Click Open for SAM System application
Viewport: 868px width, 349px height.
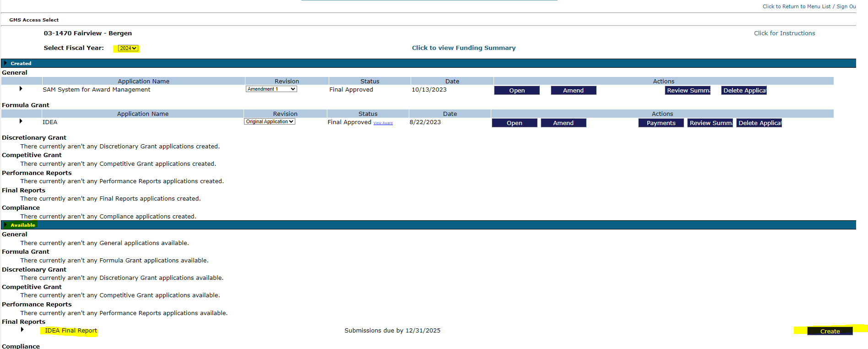click(517, 90)
